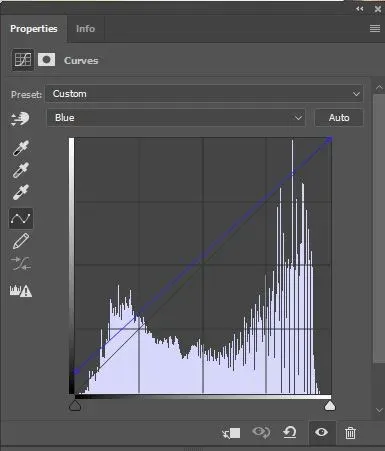Click the scrollbar up arrow

[x=379, y=88]
